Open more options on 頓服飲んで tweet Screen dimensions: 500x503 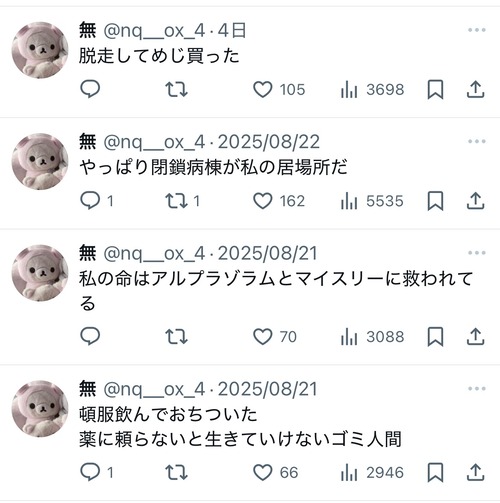[476, 389]
